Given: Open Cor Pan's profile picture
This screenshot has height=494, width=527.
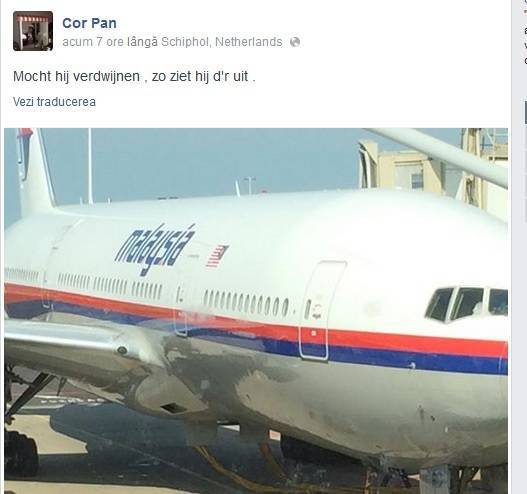Looking at the screenshot, I should (33, 31).
